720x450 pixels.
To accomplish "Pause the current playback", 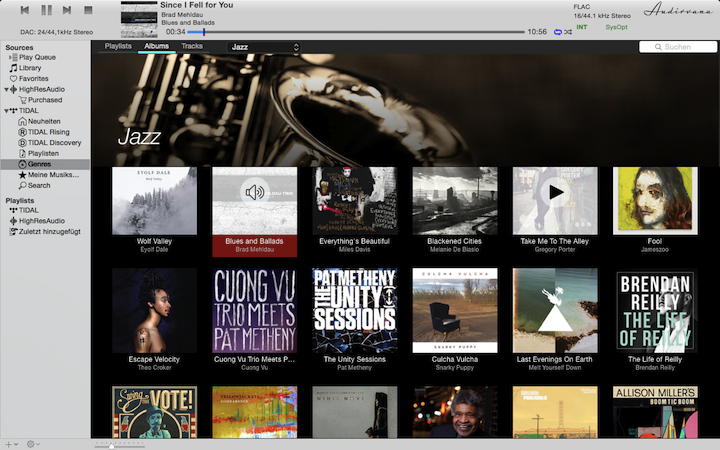I will 46,10.
